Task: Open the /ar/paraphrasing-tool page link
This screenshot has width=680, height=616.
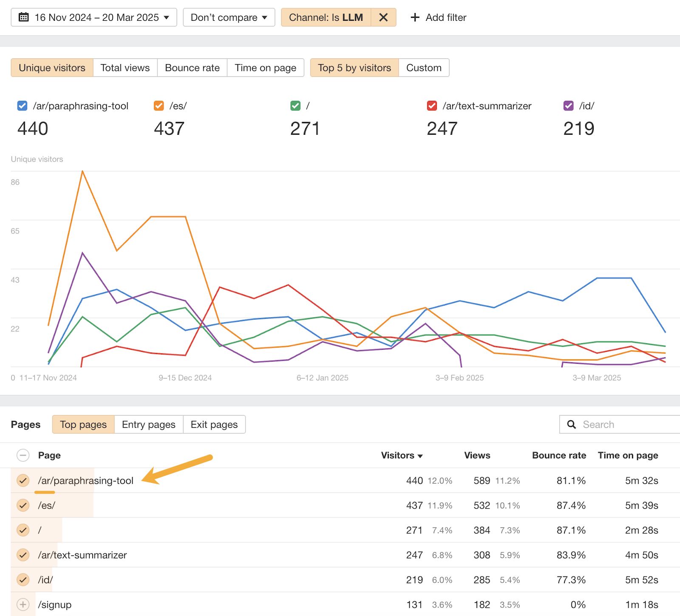Action: tap(85, 480)
